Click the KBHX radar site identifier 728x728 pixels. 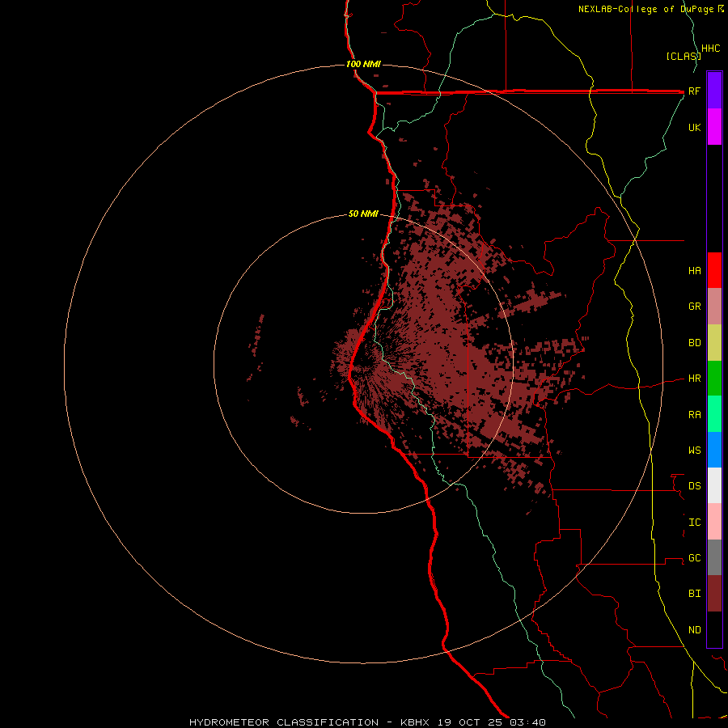pos(415,722)
